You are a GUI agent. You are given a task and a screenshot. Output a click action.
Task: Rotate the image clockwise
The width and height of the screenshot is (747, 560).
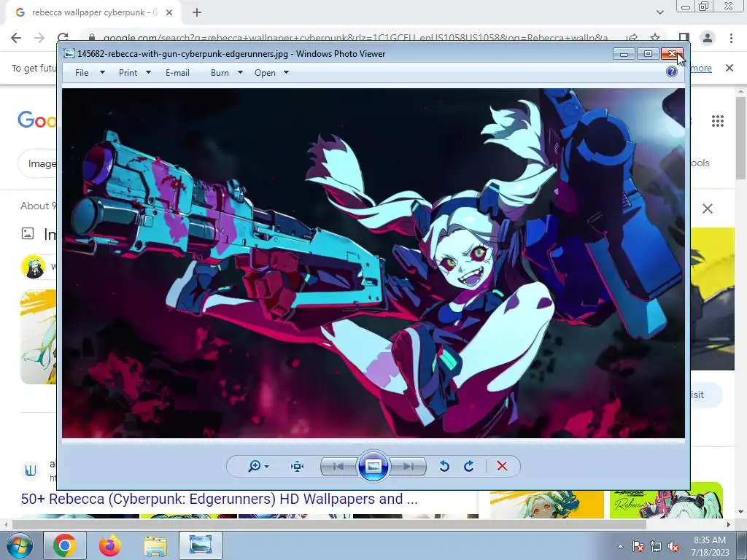coord(469,466)
